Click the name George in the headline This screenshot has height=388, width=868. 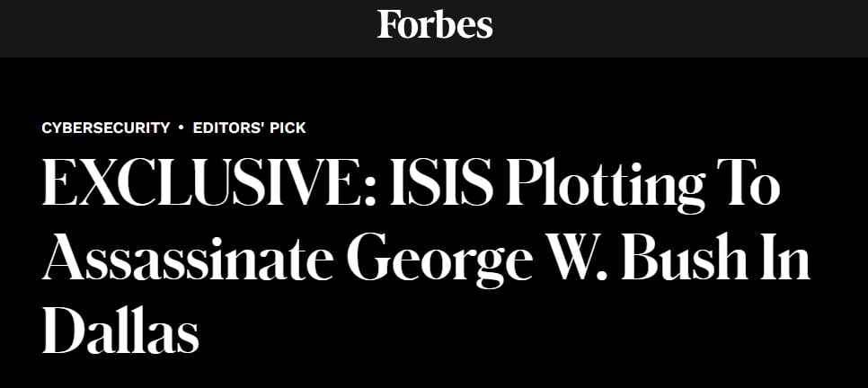pos(440,260)
